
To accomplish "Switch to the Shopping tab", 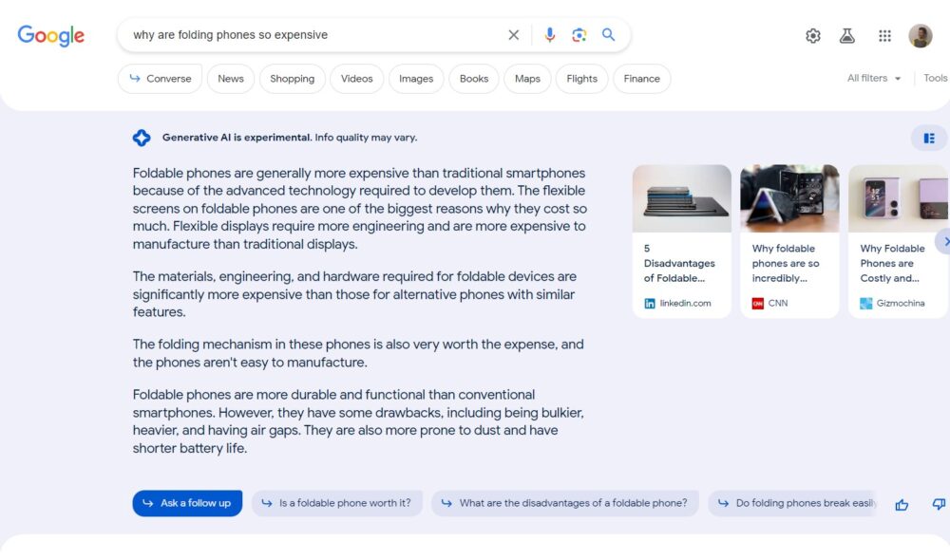I will tap(292, 79).
